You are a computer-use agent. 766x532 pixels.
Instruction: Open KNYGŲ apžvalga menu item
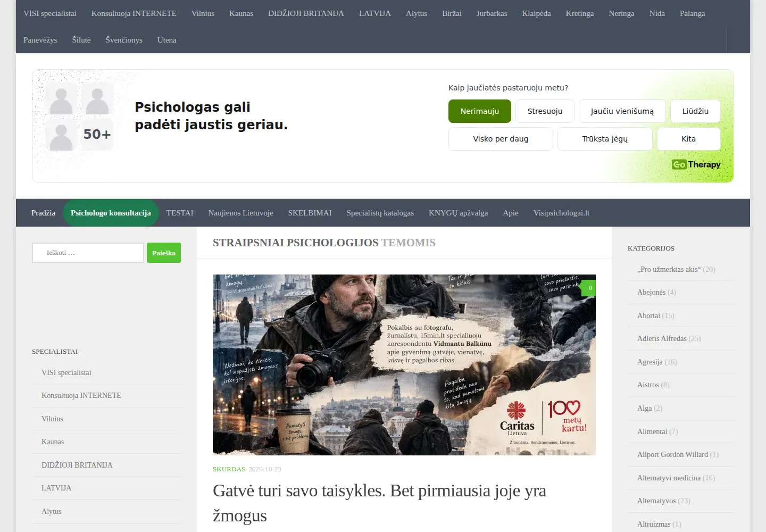(x=459, y=213)
